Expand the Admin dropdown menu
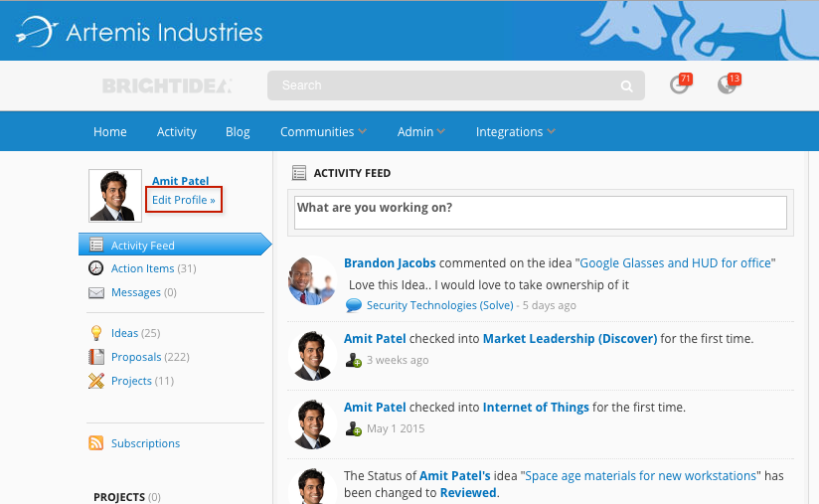 click(421, 131)
